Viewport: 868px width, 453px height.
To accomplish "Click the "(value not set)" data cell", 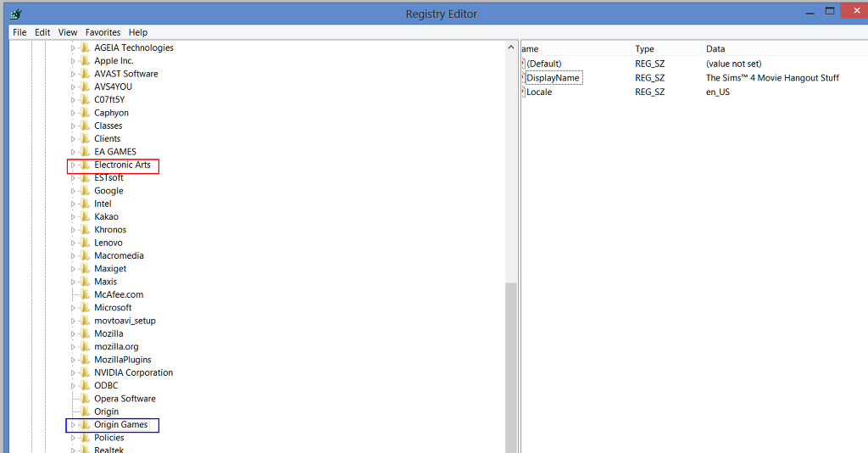I will [733, 64].
